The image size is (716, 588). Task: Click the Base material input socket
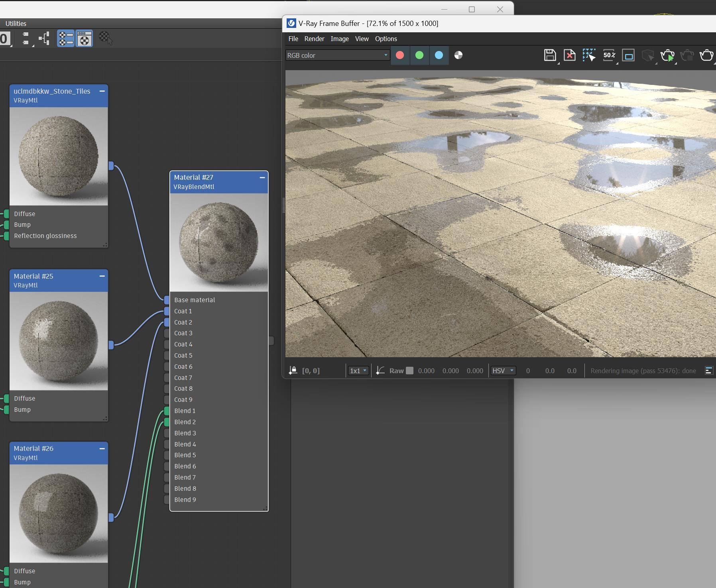167,300
